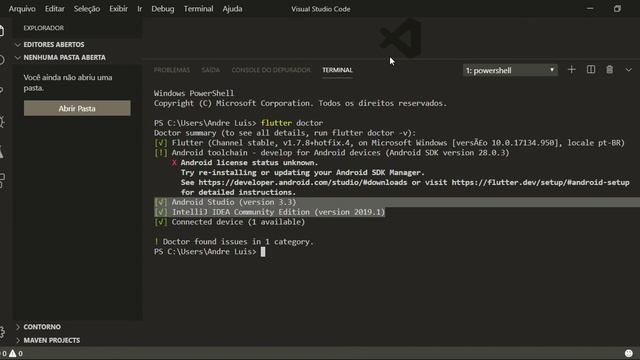Image resolution: width=640 pixels, height=360 pixels.
Task: Click 'IntelliJ IDEA Community Edition' line
Action: 278,212
